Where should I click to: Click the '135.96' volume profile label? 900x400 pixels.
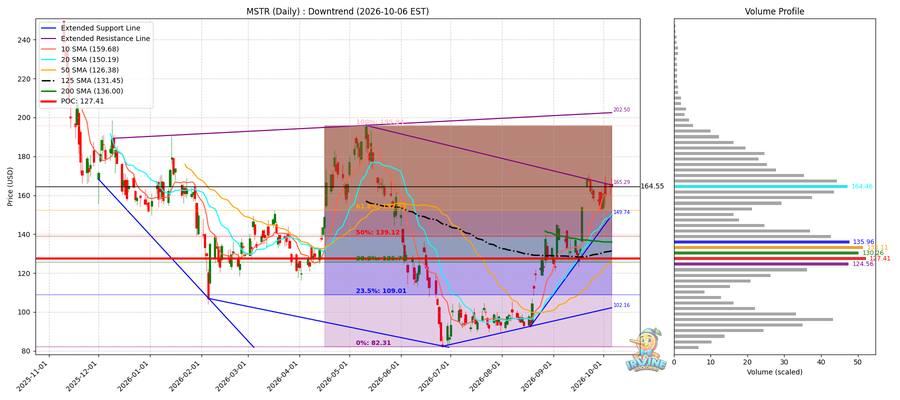pos(862,242)
